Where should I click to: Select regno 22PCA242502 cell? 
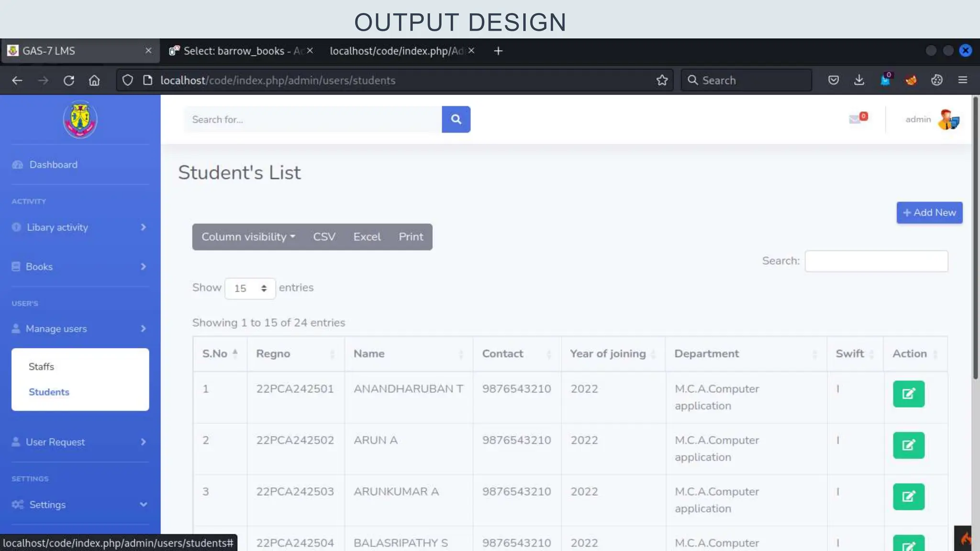point(295,449)
